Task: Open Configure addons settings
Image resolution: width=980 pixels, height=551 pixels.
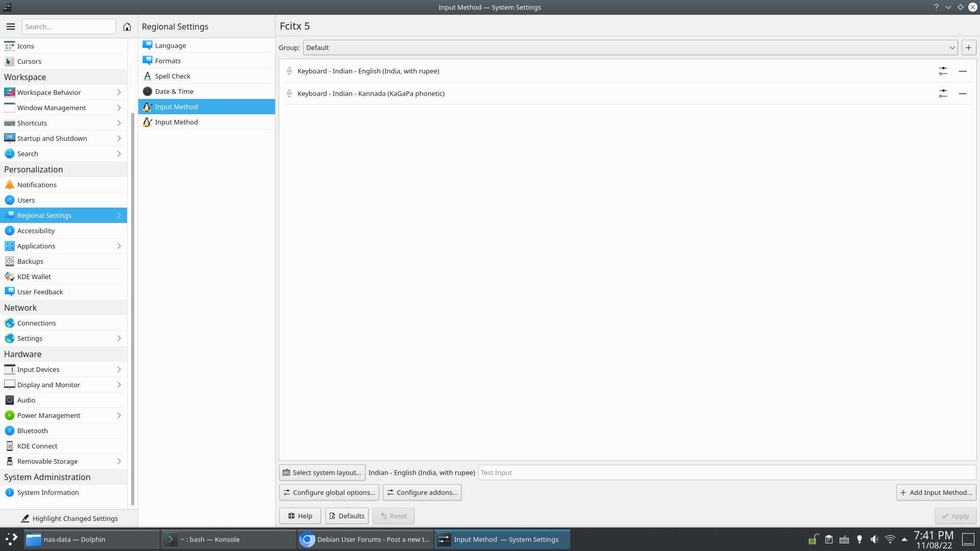Action: pos(422,492)
